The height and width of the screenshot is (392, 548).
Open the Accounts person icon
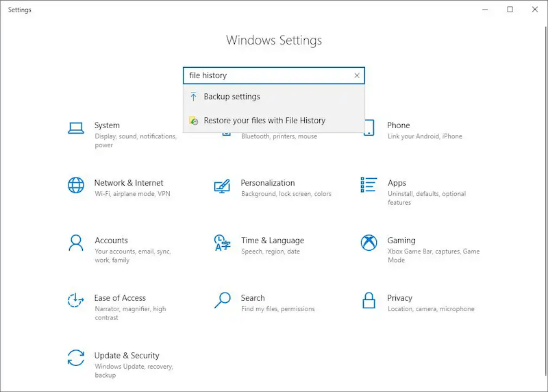tap(76, 243)
